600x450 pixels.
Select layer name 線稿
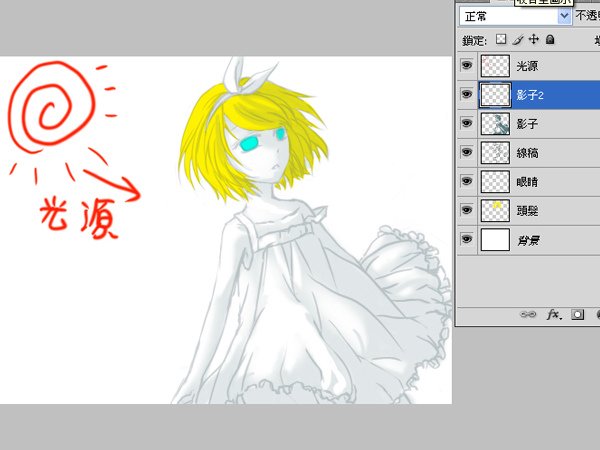(527, 153)
